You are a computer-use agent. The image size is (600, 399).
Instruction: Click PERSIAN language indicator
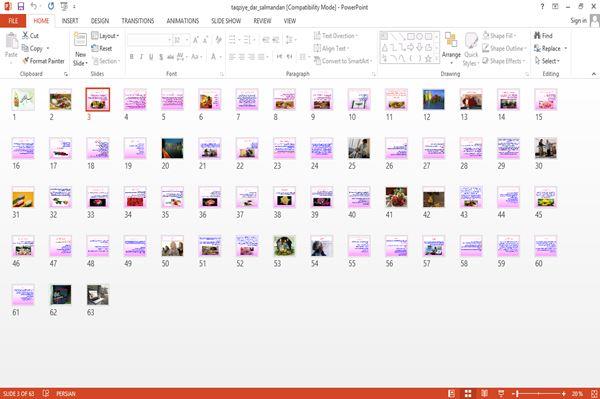point(66,393)
